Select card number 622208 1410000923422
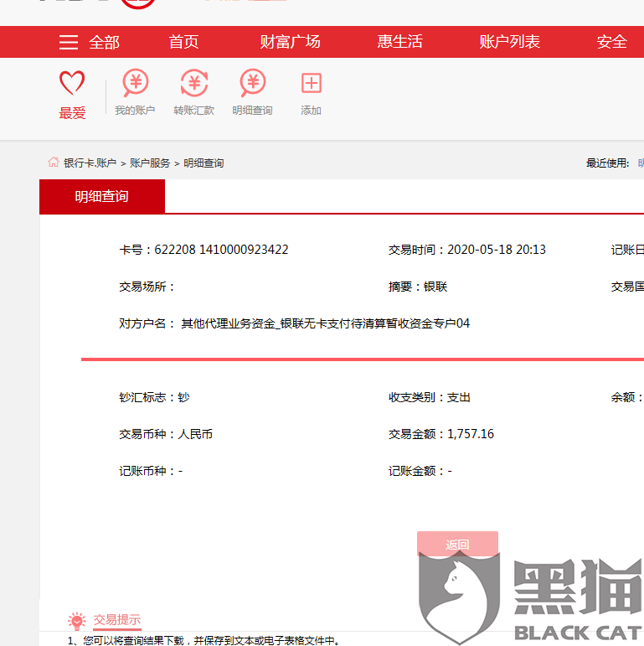 (x=221, y=250)
